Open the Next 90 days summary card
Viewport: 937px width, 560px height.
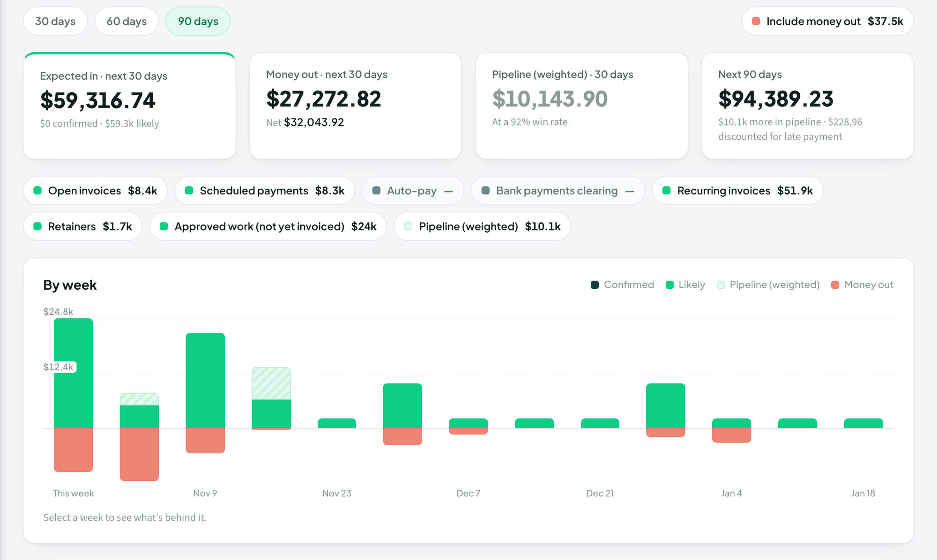point(808,106)
